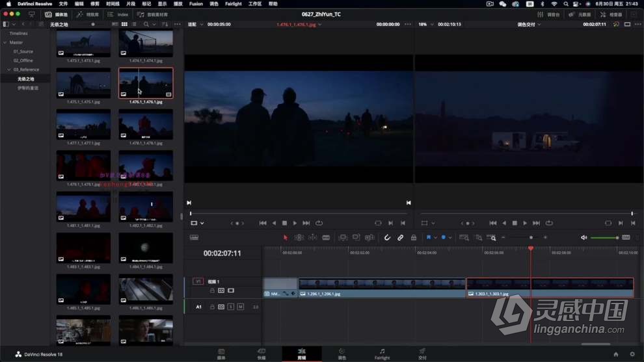
Task: Adjust the green volume slider
Action: pyautogui.click(x=604, y=238)
